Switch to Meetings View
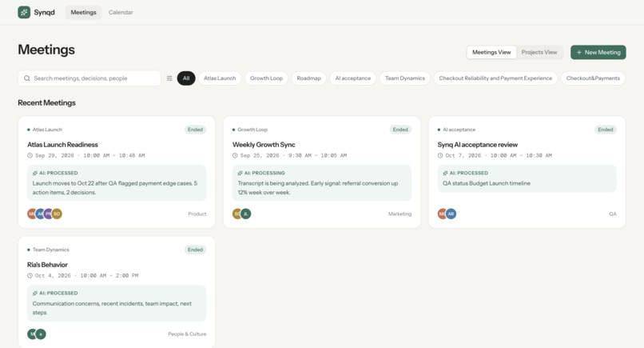 tap(491, 52)
